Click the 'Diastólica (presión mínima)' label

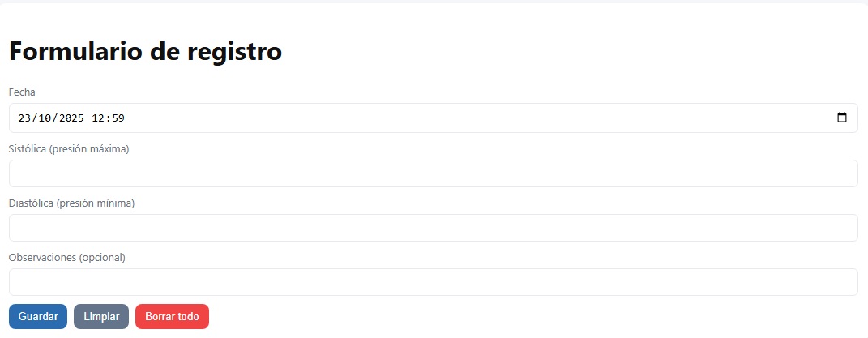tap(71, 203)
